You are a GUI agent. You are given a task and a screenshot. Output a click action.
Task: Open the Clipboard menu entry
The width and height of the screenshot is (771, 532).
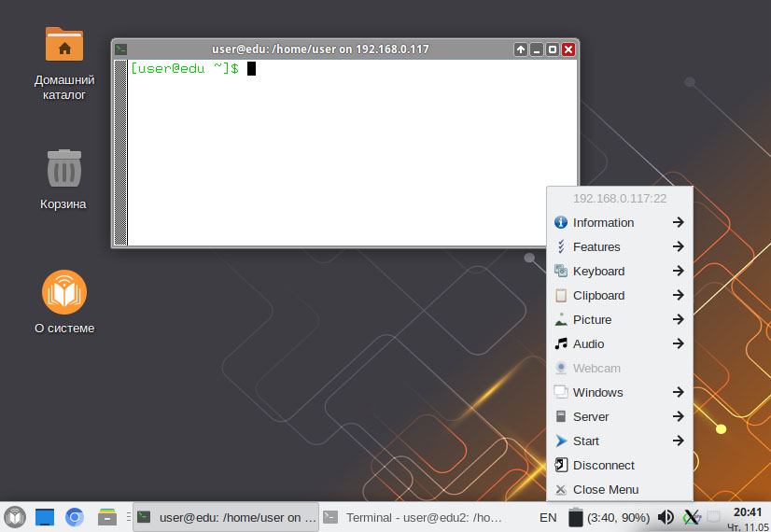620,295
